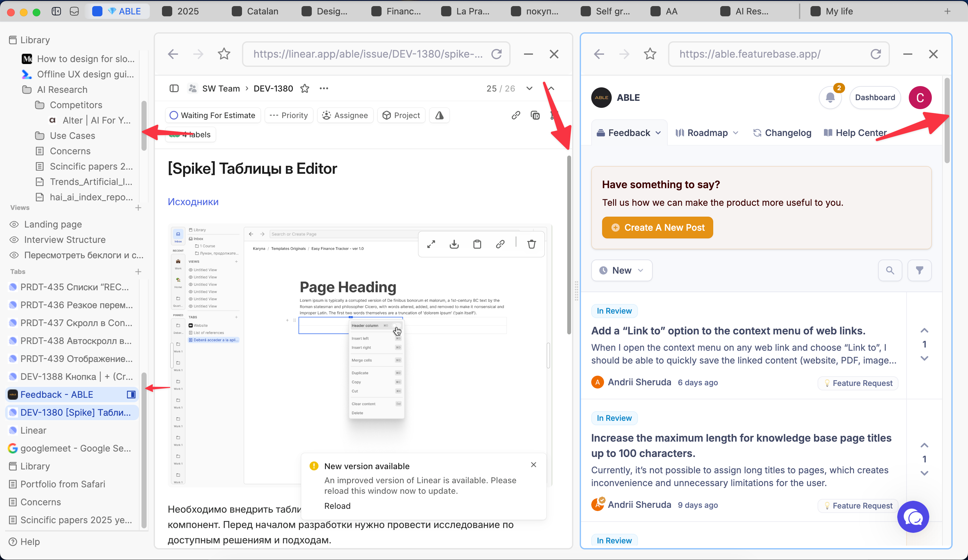The height and width of the screenshot is (560, 968).
Task: Open the C user avatar menu
Action: pyautogui.click(x=920, y=98)
